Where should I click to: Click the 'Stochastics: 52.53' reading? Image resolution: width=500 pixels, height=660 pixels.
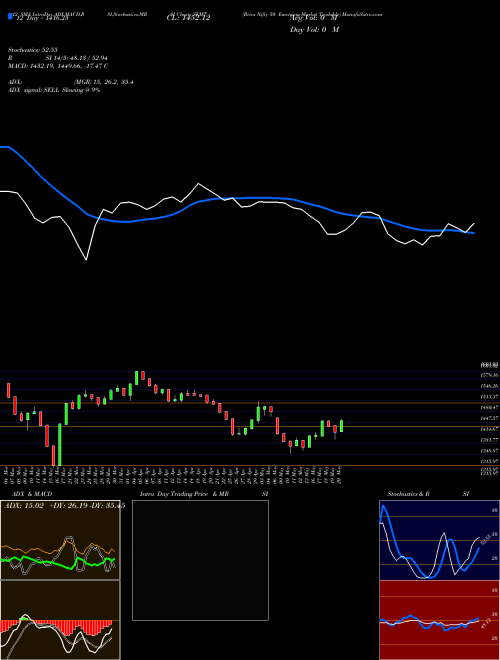(32, 50)
